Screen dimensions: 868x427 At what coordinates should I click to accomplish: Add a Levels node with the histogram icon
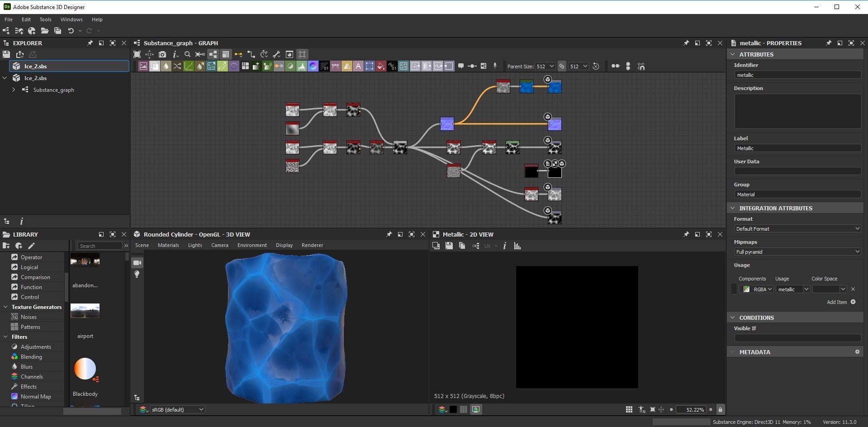click(302, 66)
